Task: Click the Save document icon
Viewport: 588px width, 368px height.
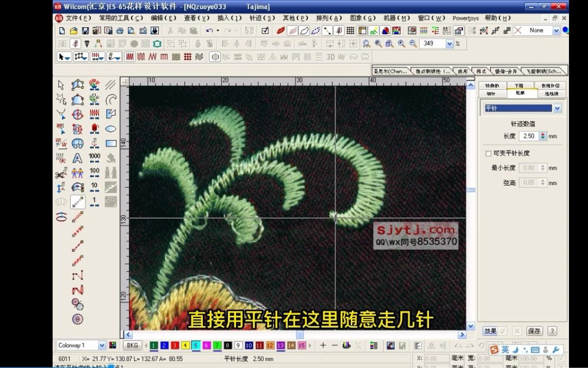Action: [85, 30]
